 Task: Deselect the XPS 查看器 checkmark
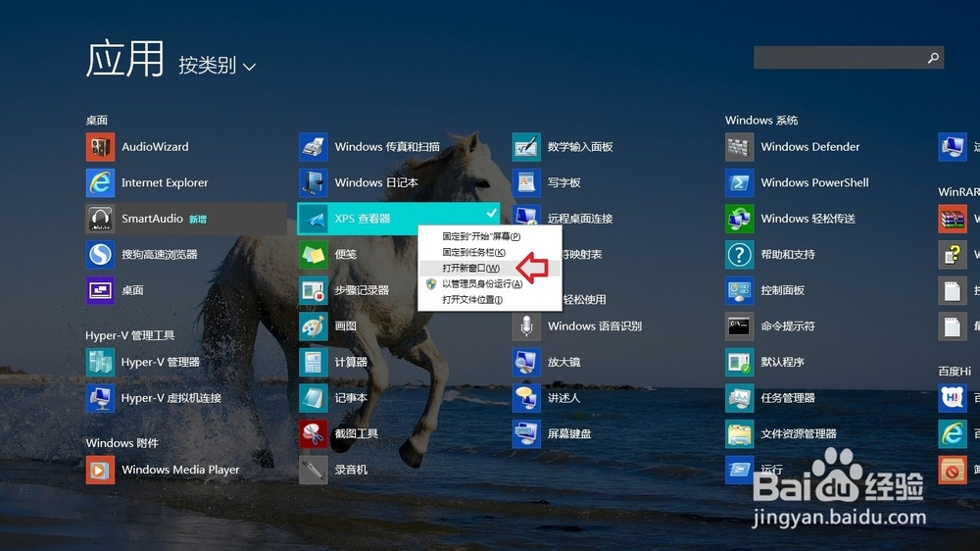coord(492,214)
